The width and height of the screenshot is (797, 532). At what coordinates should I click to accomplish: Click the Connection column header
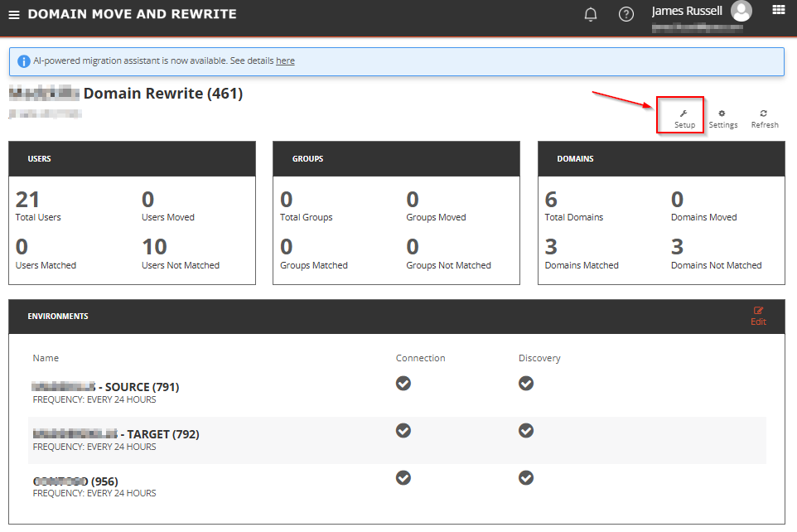coord(420,358)
